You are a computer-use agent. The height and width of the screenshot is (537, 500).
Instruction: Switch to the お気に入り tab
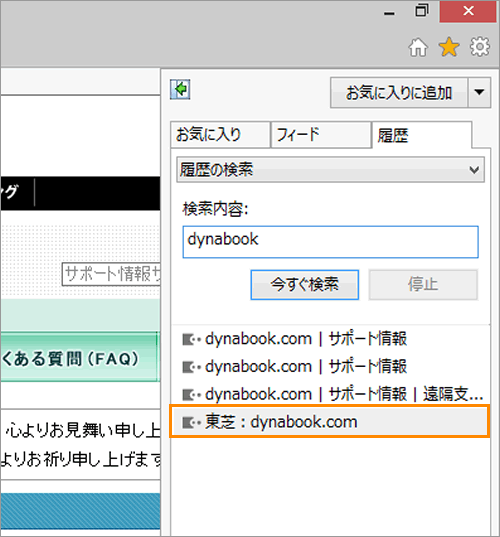(220, 135)
